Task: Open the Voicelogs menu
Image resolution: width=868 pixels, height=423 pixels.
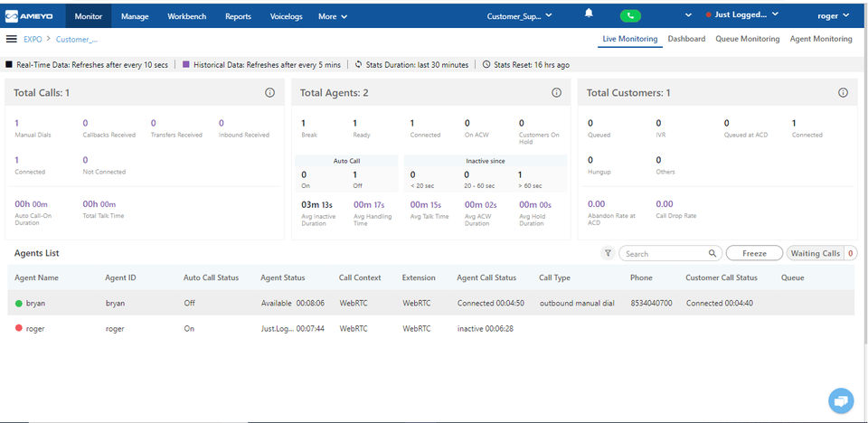Action: coord(287,16)
